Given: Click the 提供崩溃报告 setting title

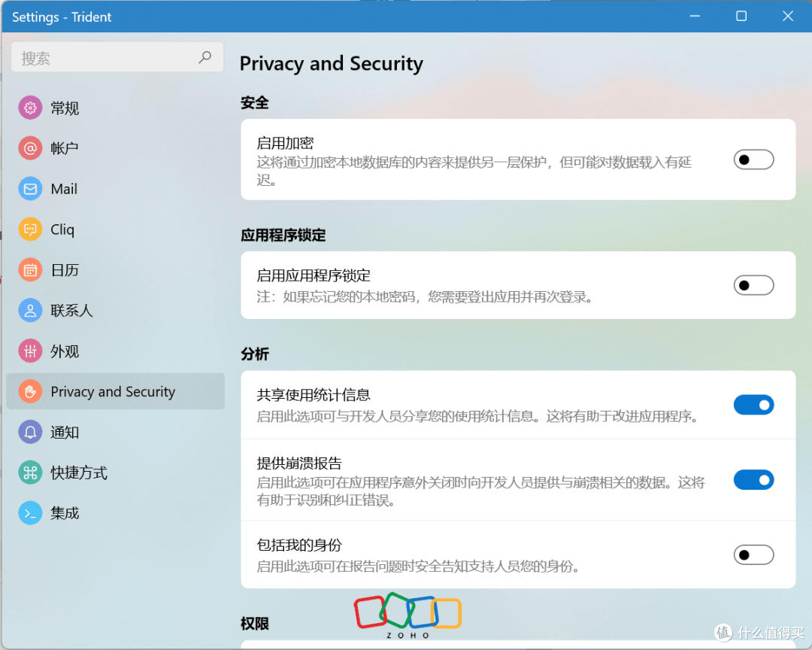Looking at the screenshot, I should point(299,463).
